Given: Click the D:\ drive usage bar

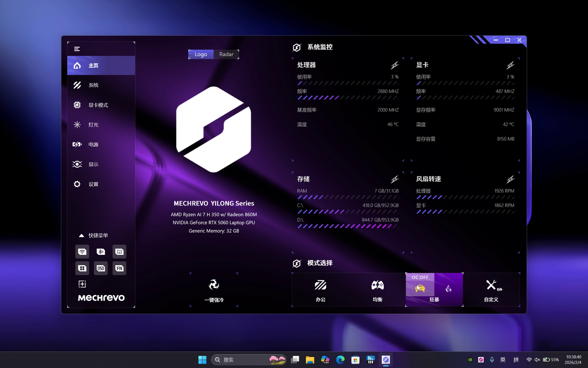Looking at the screenshot, I should [x=348, y=226].
